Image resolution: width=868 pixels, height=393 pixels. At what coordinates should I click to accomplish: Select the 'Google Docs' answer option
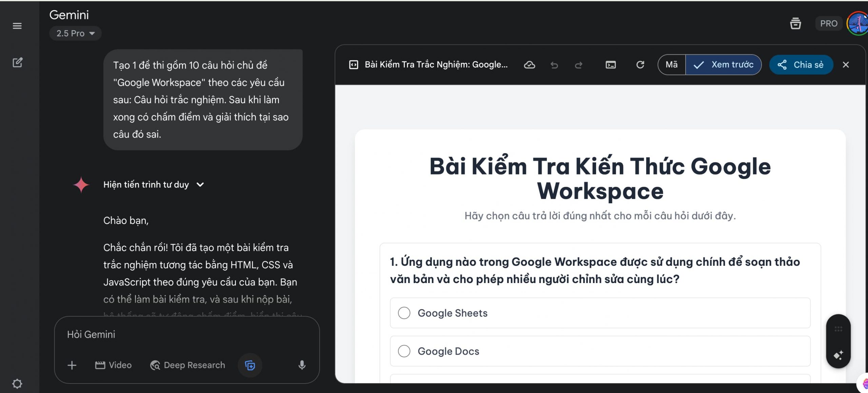point(600,351)
